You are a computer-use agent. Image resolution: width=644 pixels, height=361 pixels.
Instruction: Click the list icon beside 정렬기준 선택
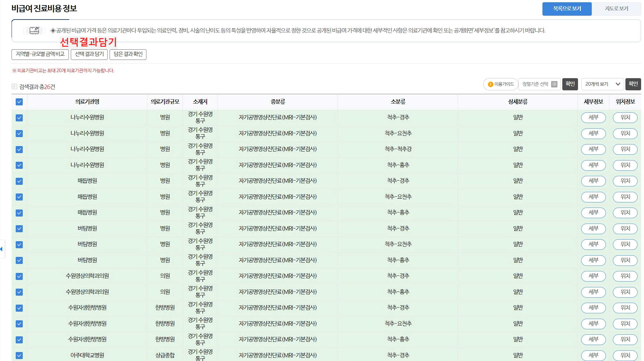point(554,84)
